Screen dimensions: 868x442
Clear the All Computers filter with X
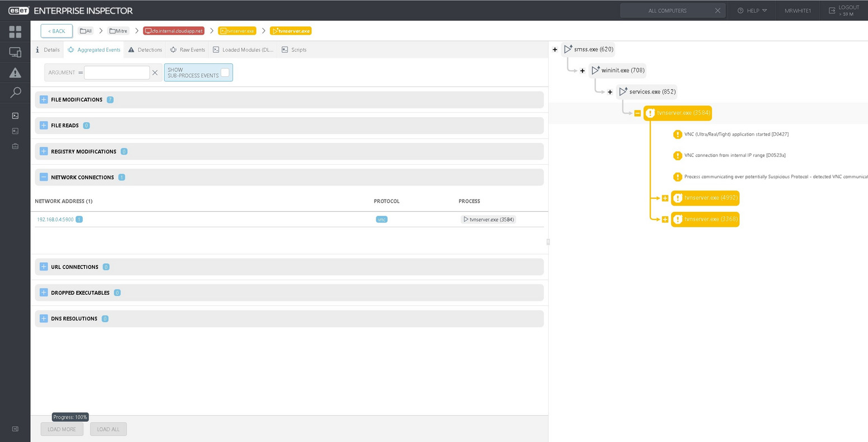pos(717,11)
